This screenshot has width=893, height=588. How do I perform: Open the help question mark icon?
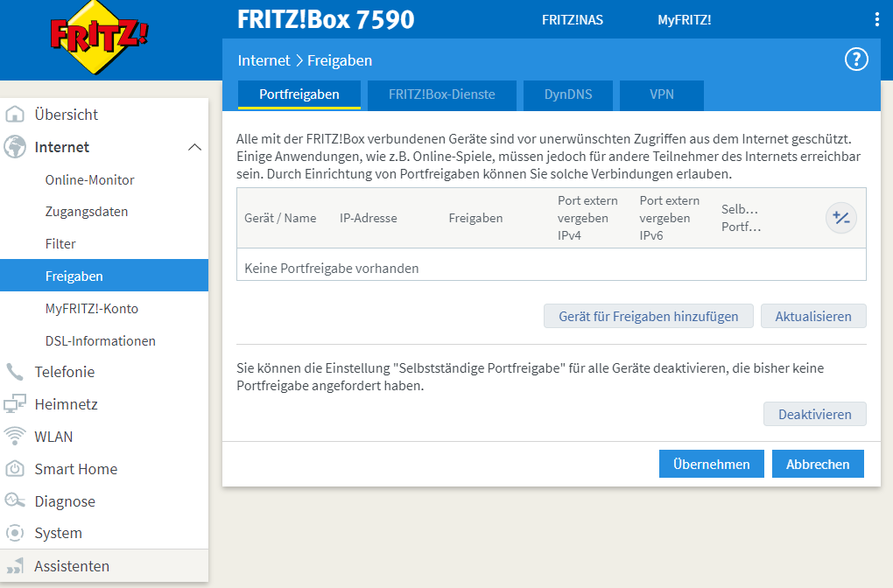coord(856,59)
